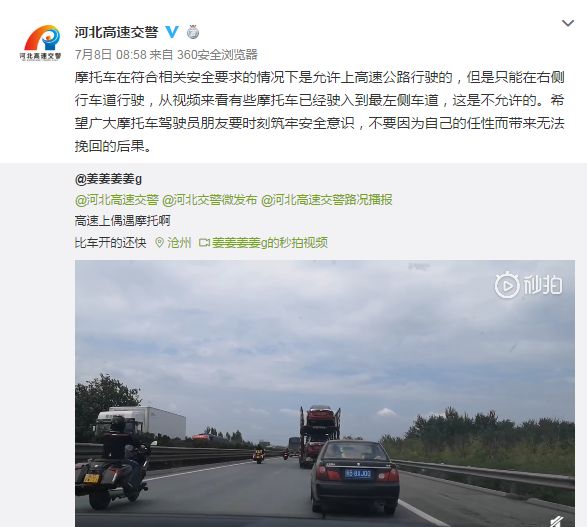Click the location pin icon before 沧州
The width and height of the screenshot is (587, 527).
[x=159, y=243]
